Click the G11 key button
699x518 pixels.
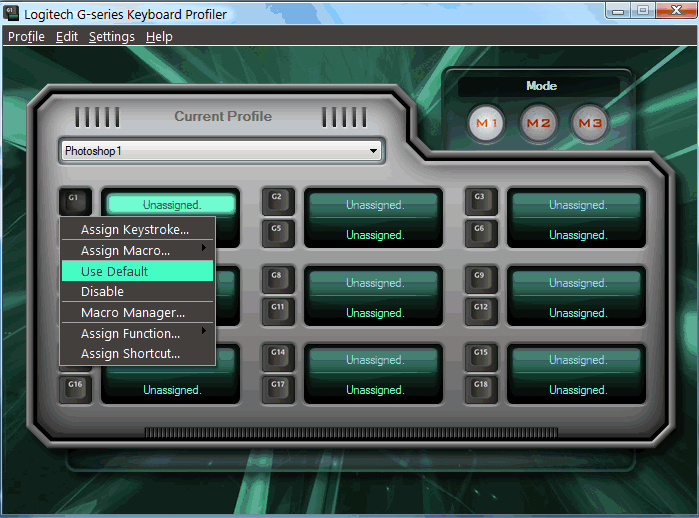click(x=278, y=312)
